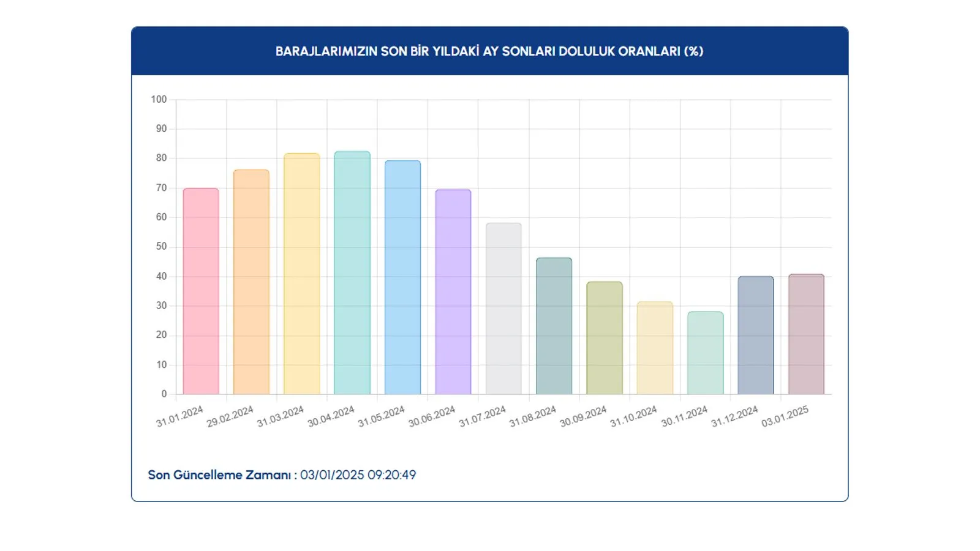Click the y-axis value 30
The height and width of the screenshot is (551, 980).
(161, 305)
